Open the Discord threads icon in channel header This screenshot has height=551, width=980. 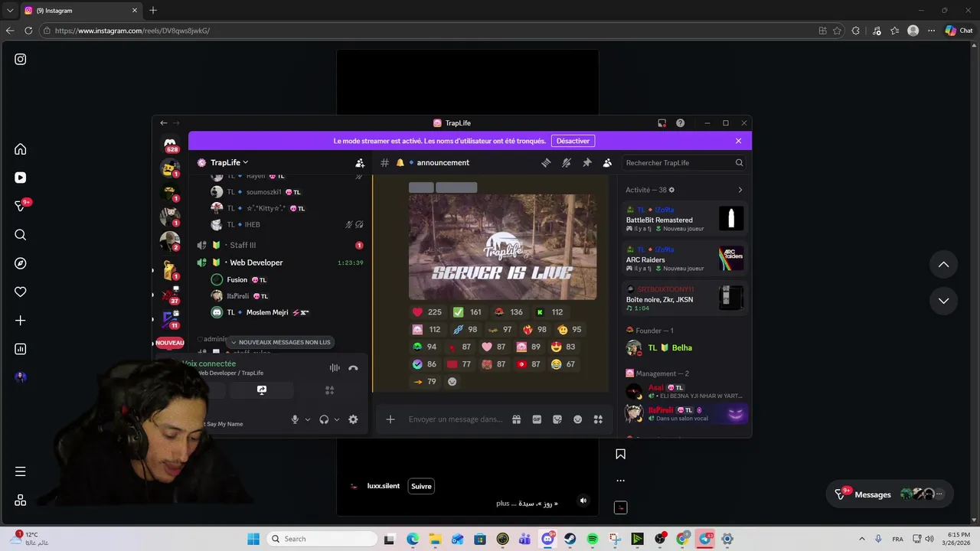[546, 162]
